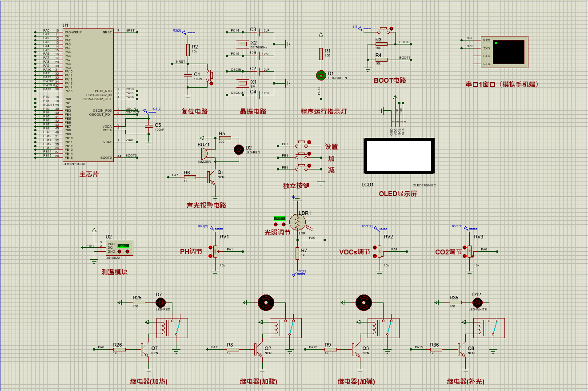Click the DS18B20 temperature value display

tap(123, 245)
